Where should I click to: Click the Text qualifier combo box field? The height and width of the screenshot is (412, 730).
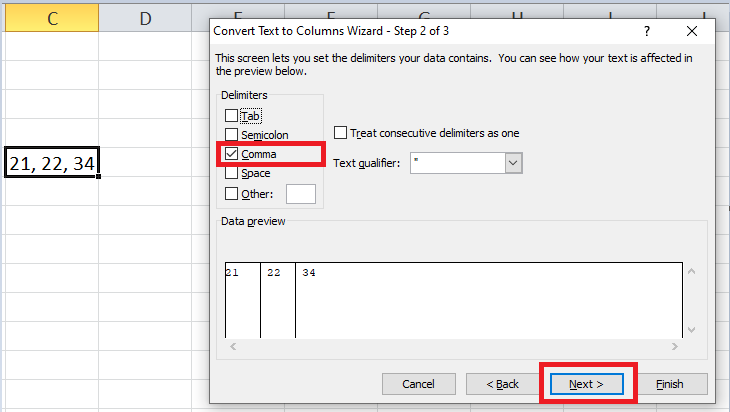[457, 163]
